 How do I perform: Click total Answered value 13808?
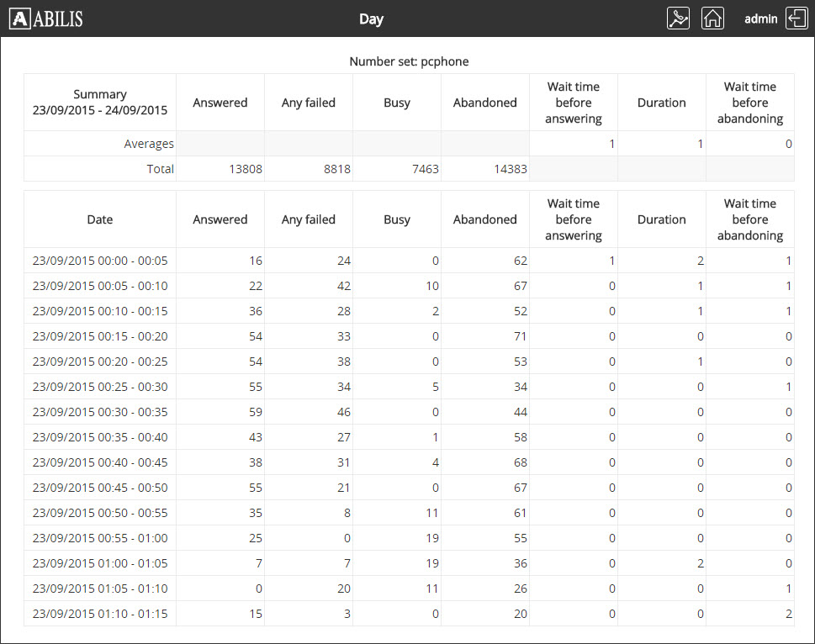click(246, 169)
